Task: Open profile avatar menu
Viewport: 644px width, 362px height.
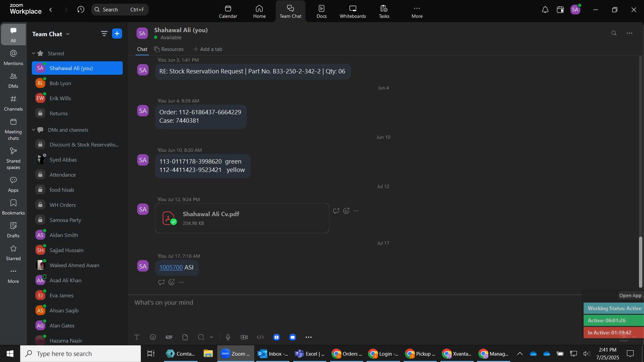Action: point(576,10)
